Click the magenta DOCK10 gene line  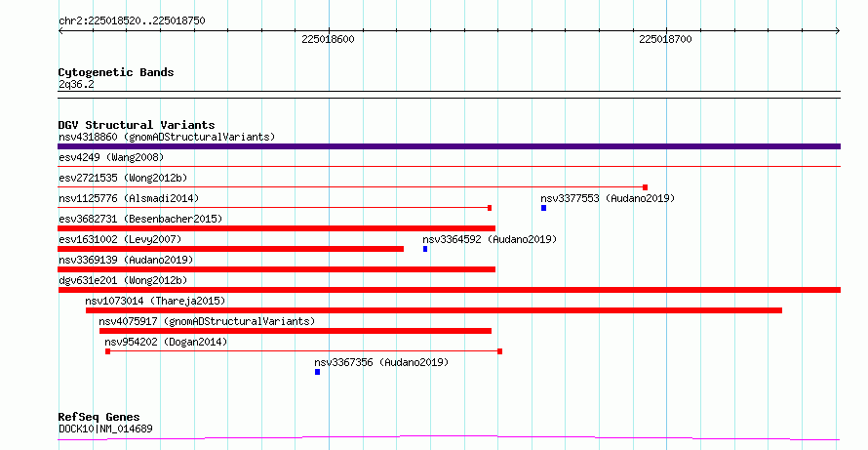pos(449,438)
